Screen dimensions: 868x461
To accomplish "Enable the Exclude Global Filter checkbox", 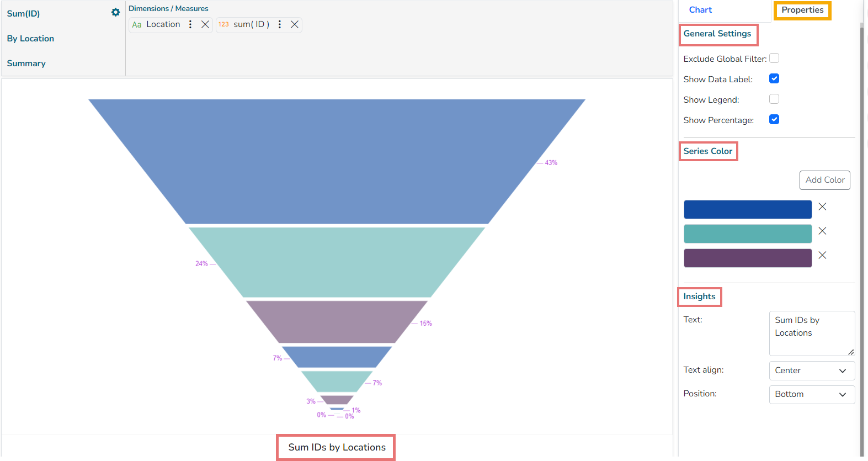I will pyautogui.click(x=774, y=58).
